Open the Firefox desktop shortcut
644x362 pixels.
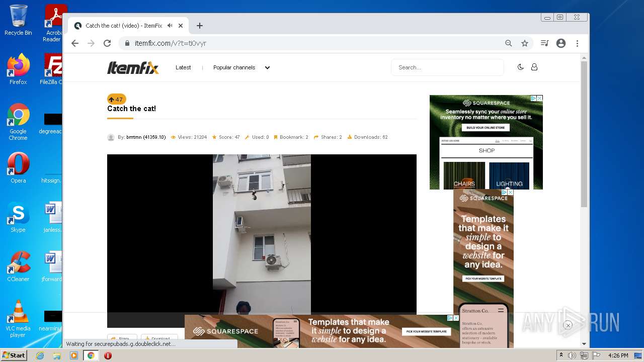(18, 69)
